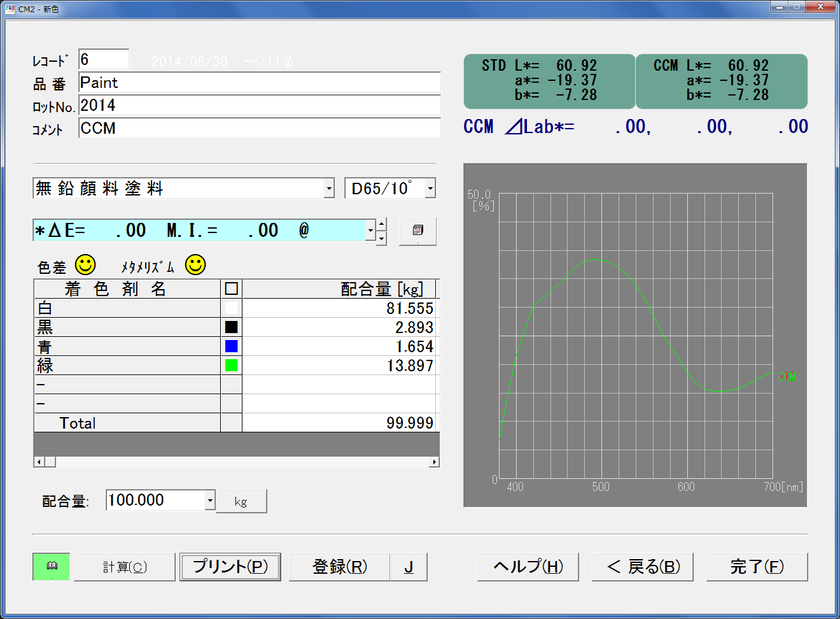Click the 着色剤名 column header
Viewport: 840px width, 619px height.
coord(127,289)
